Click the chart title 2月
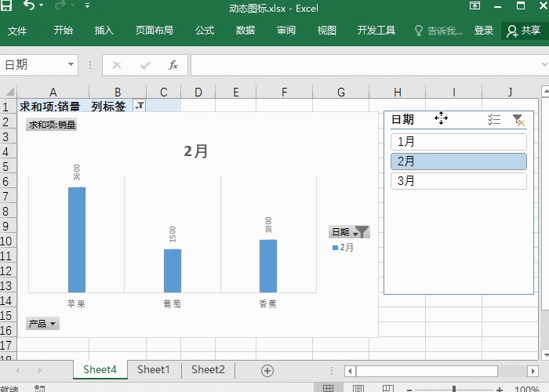Image resolution: width=549 pixels, height=392 pixels. click(x=196, y=151)
